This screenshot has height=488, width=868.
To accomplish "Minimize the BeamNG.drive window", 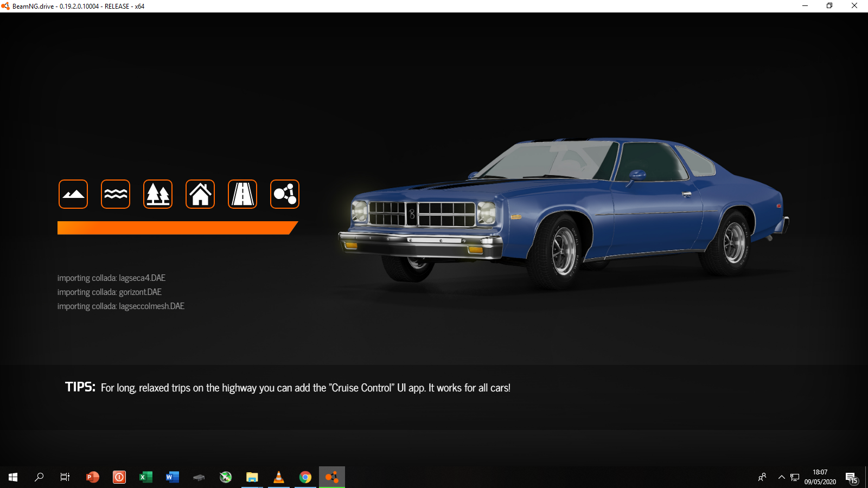I will pos(805,6).
